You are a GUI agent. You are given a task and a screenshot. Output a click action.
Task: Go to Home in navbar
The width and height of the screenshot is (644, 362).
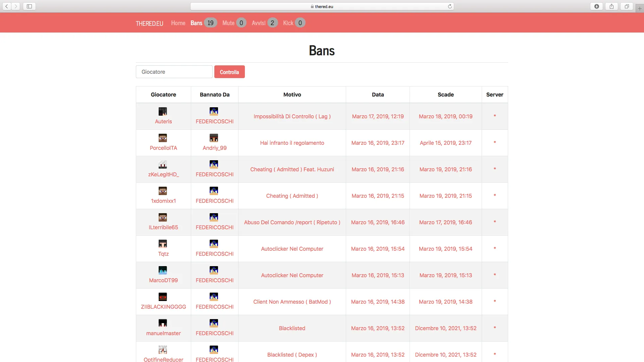(x=178, y=23)
